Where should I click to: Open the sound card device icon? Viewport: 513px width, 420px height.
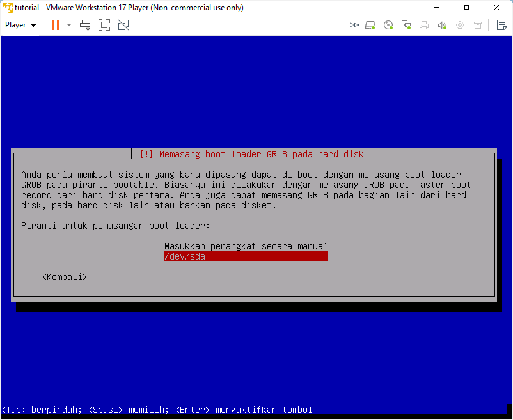point(442,25)
